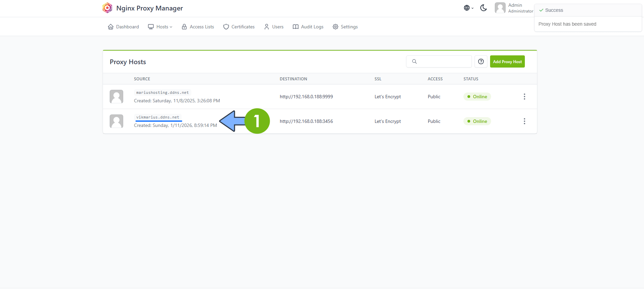644x289 pixels.
Task: Click the avatar of the mariushosting.ddns.net row
Action: [116, 97]
